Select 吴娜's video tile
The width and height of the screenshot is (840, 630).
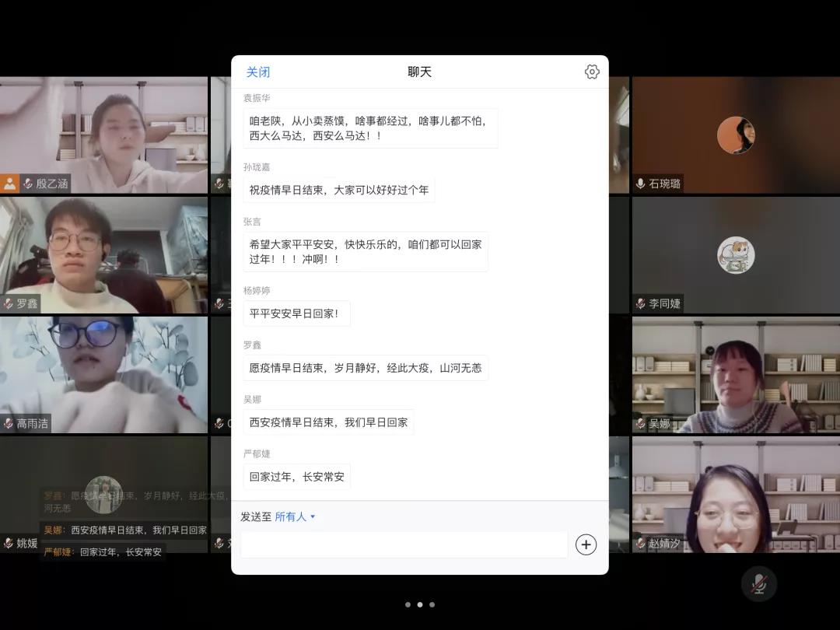click(x=735, y=373)
